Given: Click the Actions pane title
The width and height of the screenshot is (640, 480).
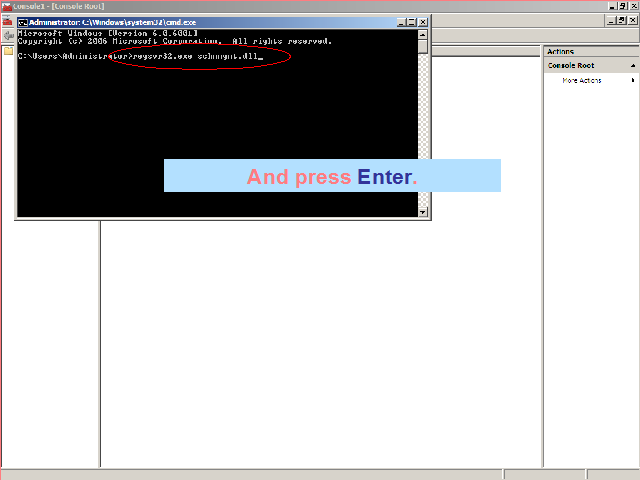Looking at the screenshot, I should coord(561,51).
